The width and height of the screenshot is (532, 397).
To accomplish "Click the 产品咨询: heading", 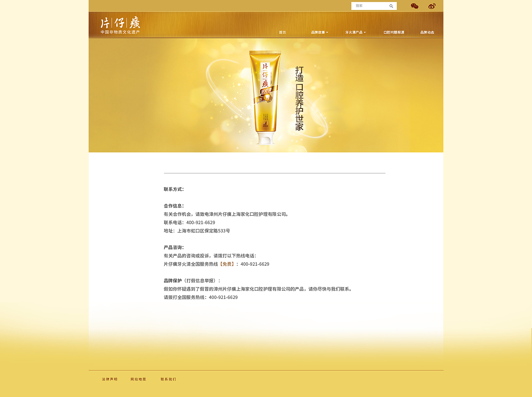I will [174, 247].
